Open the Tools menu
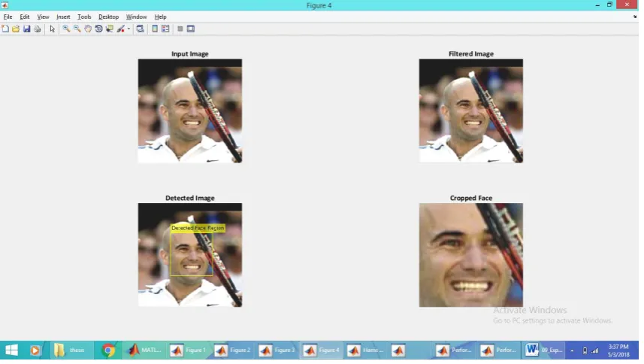The width and height of the screenshot is (644, 364). click(84, 17)
